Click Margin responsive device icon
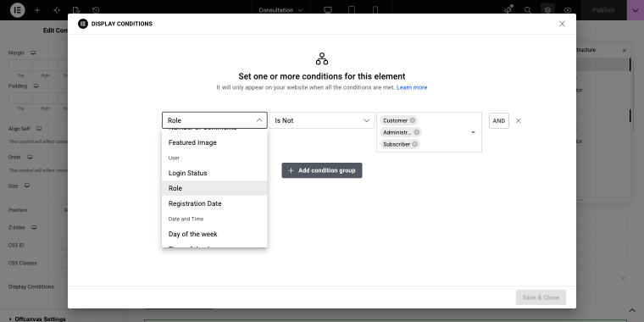This screenshot has height=322, width=644. pyautogui.click(x=33, y=53)
